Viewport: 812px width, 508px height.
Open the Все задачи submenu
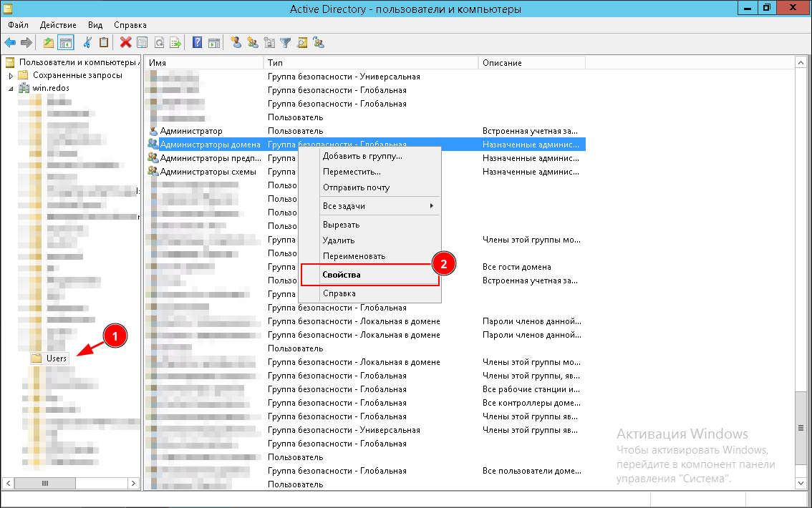coord(377,206)
